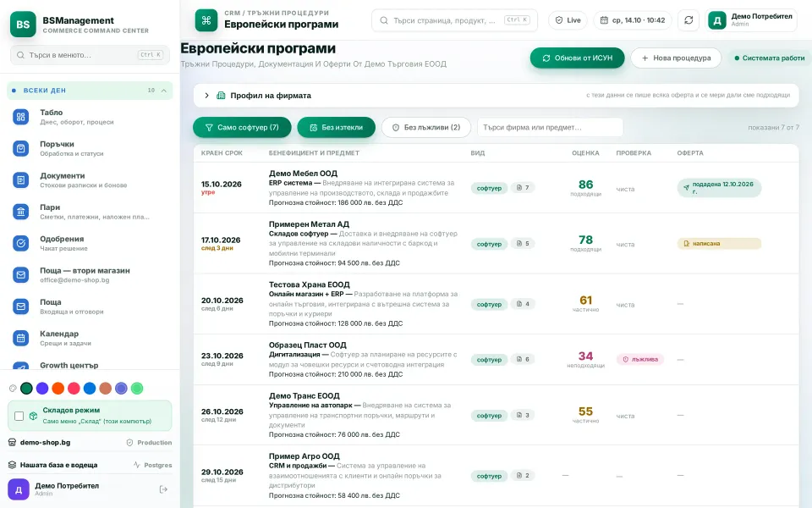812x508 pixels.
Task: Open the documents count icon for Примерен Метал АД
Action: pos(523,244)
